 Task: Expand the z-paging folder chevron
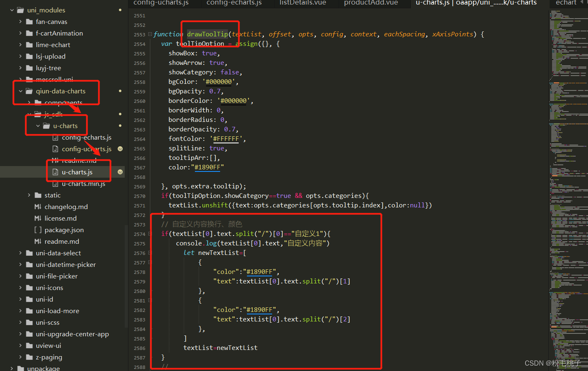click(x=21, y=357)
